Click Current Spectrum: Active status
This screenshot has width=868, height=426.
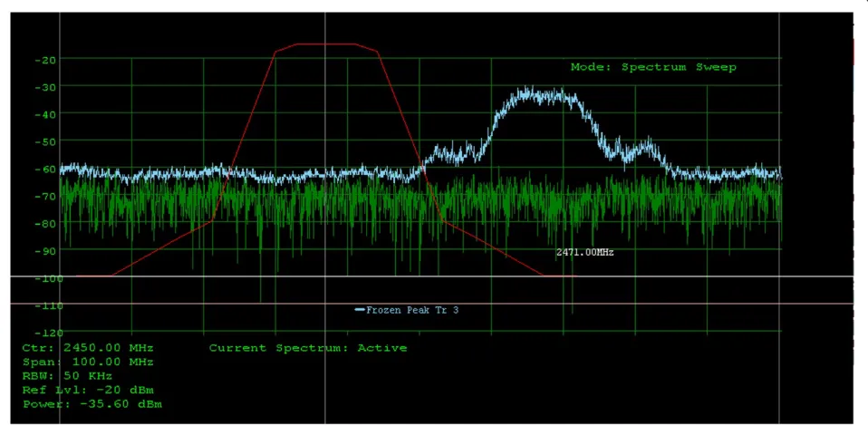coord(308,348)
